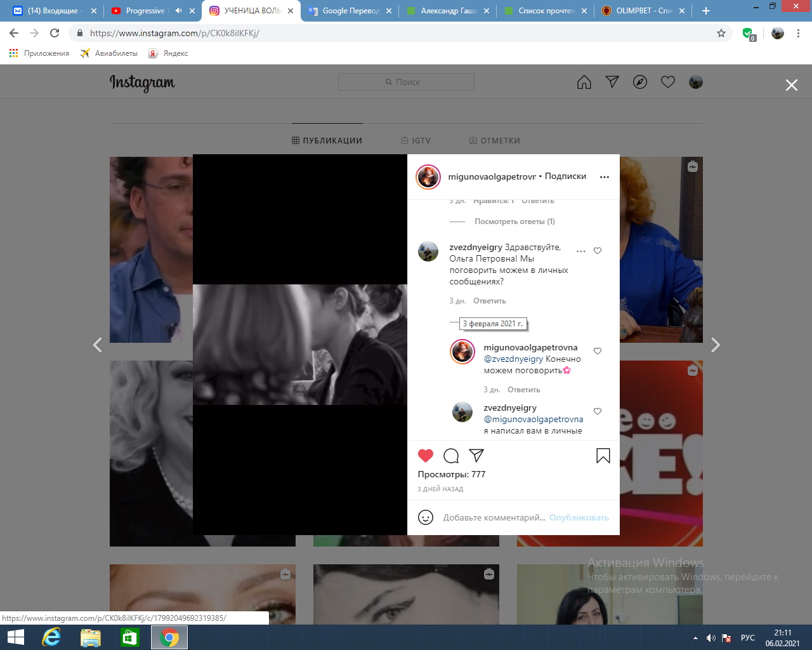812x650 pixels.
Task: Click 'Подписки' following button
Action: point(566,176)
